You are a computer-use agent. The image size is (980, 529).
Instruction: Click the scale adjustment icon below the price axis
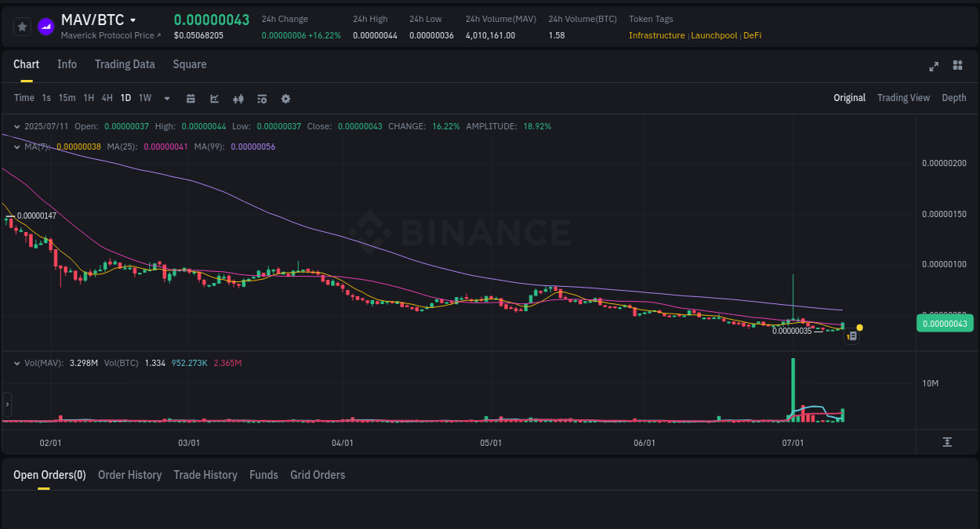[949, 442]
